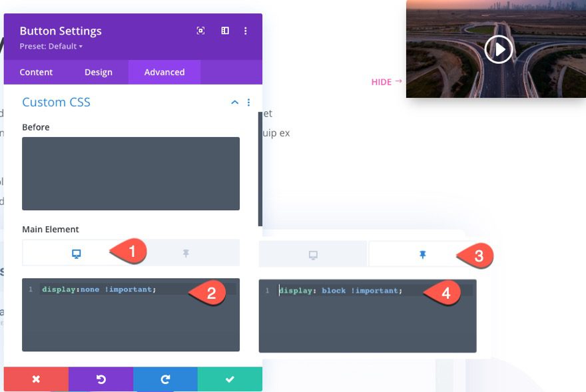
Task: Select the desktop icon under Main Element
Action: [77, 254]
